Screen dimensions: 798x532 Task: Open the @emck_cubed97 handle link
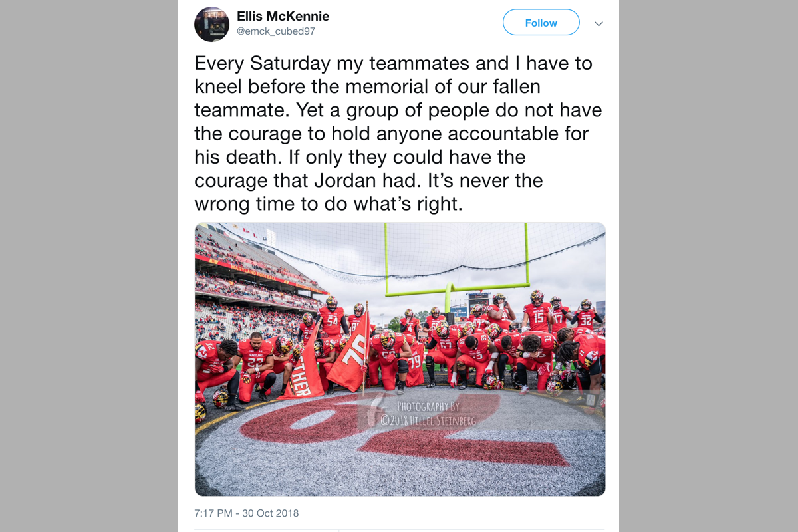pos(276,31)
